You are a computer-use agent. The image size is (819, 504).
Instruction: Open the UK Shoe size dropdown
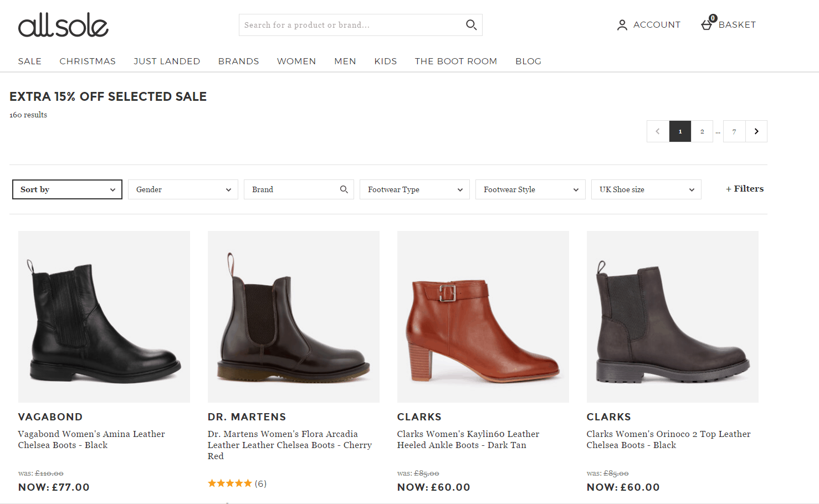point(646,189)
